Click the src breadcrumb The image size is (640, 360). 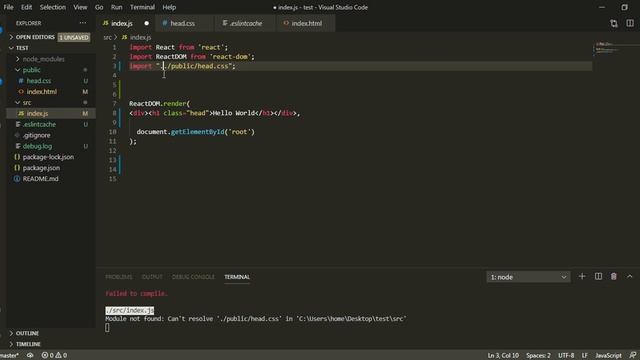[107, 38]
